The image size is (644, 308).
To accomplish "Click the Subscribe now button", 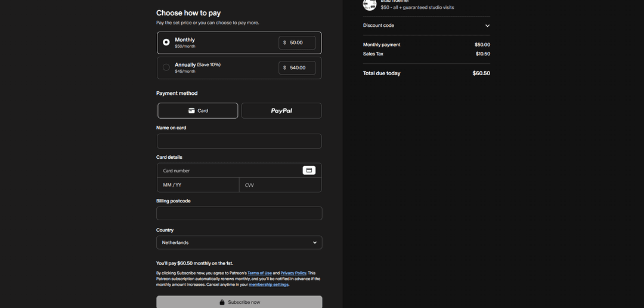I will tap(239, 302).
